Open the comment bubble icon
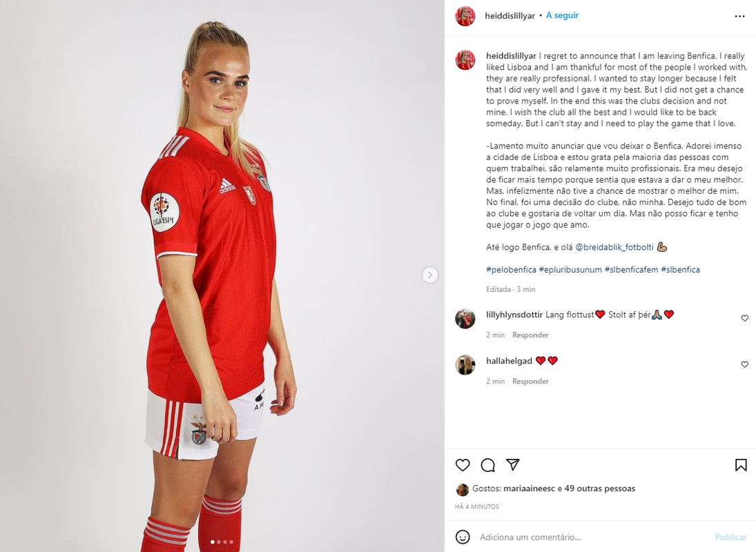 click(488, 465)
